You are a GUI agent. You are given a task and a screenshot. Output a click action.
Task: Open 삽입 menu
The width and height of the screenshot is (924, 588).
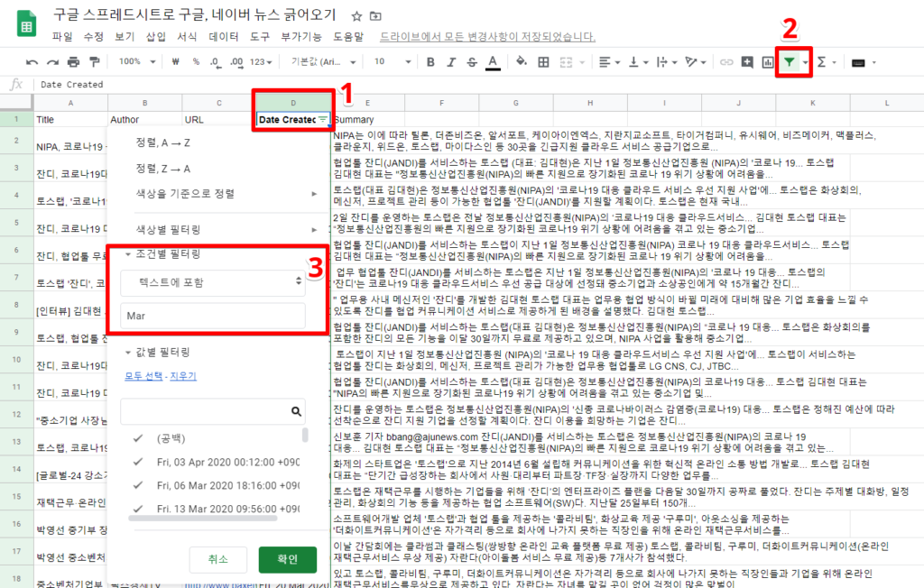[x=155, y=37]
